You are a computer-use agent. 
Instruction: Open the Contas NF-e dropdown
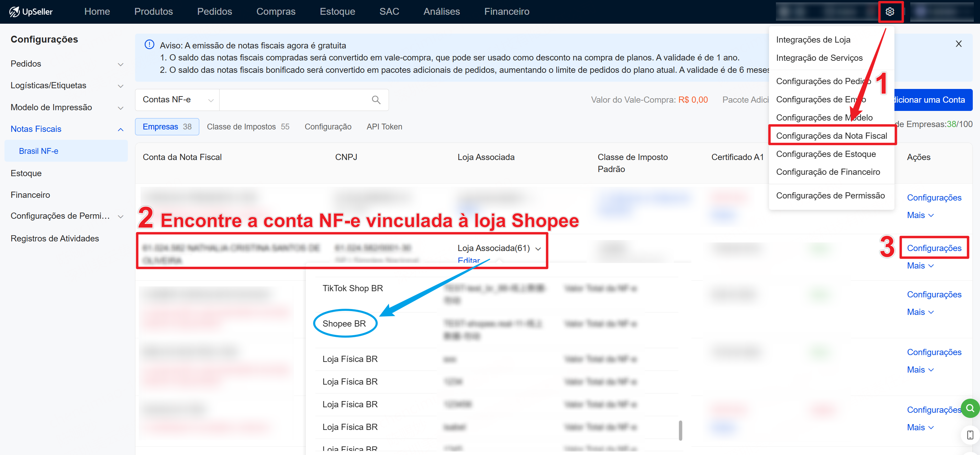tap(177, 100)
